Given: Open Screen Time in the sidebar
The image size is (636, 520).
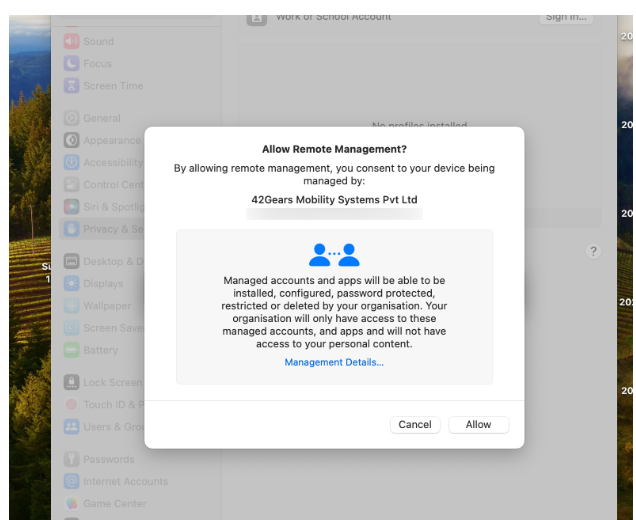Looking at the screenshot, I should (x=113, y=86).
